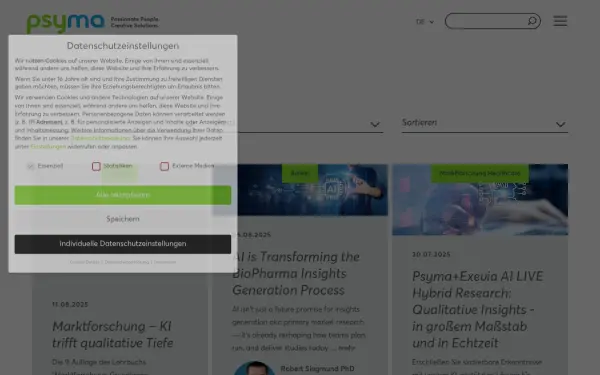
Task: Open 'Psyma+Exeuia AI LIVE Hybrid Research' article
Action: (x=478, y=310)
